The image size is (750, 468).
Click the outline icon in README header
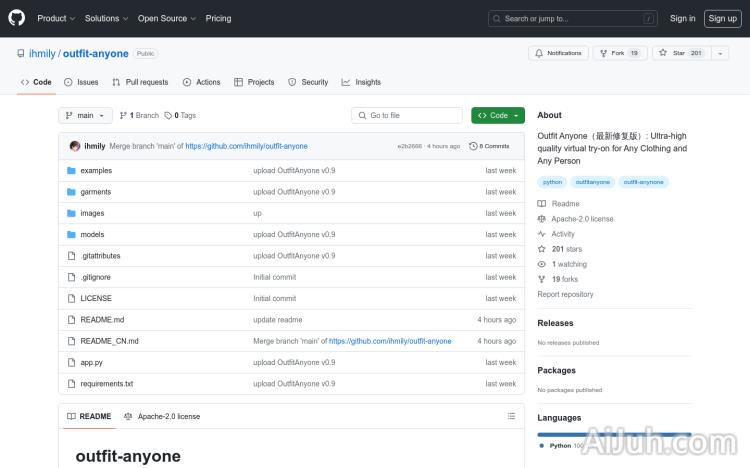511,416
